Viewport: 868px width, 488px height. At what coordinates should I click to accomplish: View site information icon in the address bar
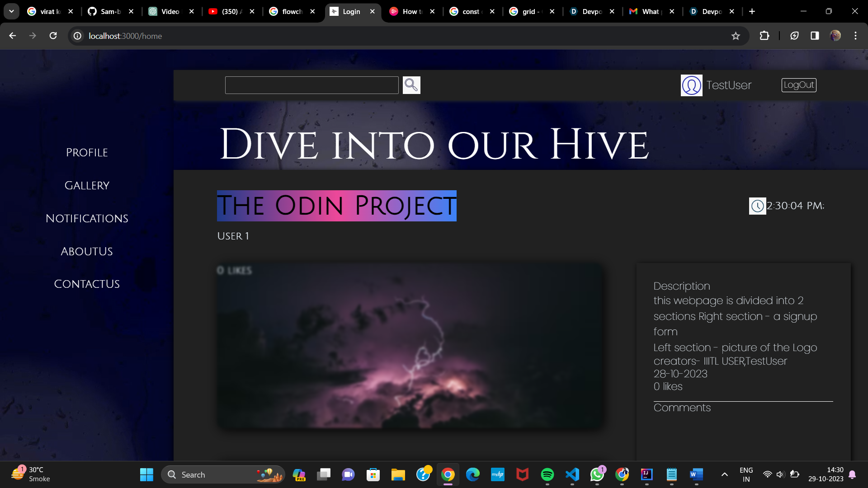(x=78, y=36)
